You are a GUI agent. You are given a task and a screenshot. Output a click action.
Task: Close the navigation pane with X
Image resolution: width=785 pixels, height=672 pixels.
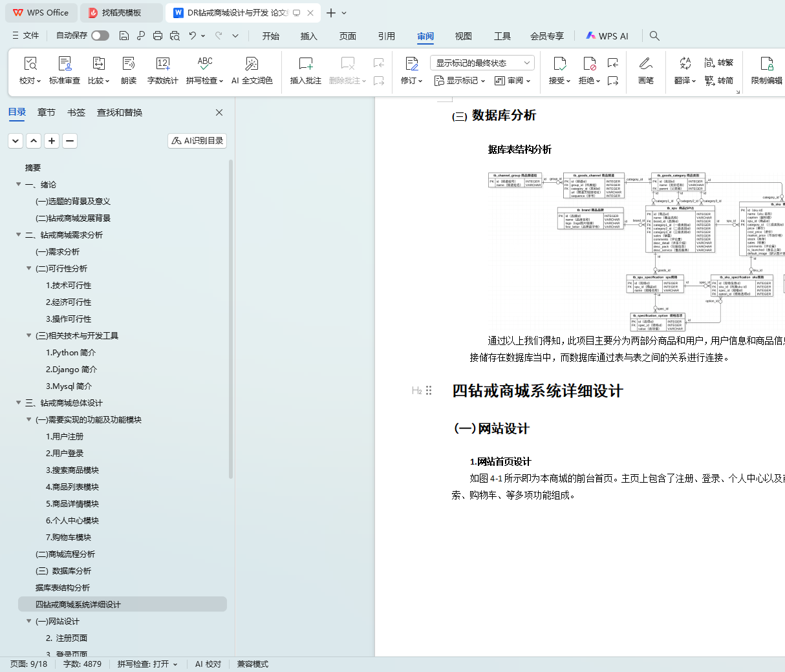point(219,112)
